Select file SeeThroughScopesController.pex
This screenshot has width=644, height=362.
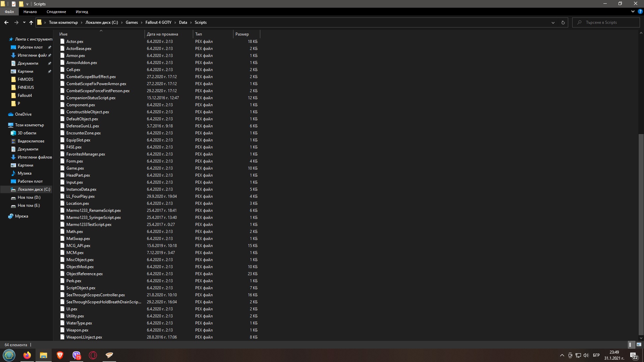(x=96, y=295)
